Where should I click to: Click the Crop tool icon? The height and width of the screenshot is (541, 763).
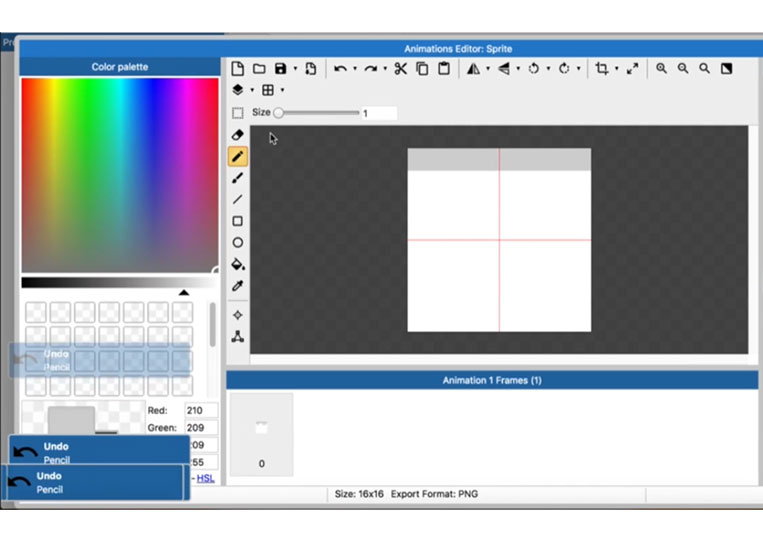tap(602, 69)
